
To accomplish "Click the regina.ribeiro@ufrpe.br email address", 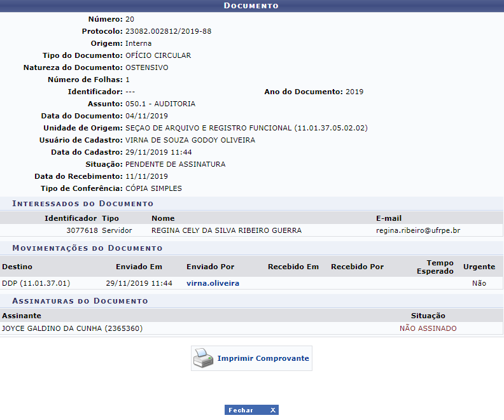I will pos(417,230).
